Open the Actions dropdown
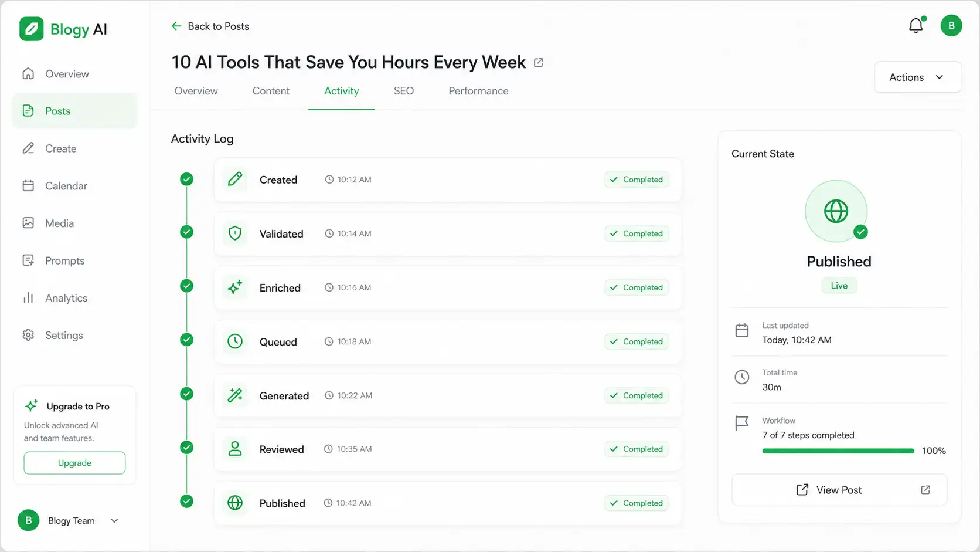 tap(918, 77)
